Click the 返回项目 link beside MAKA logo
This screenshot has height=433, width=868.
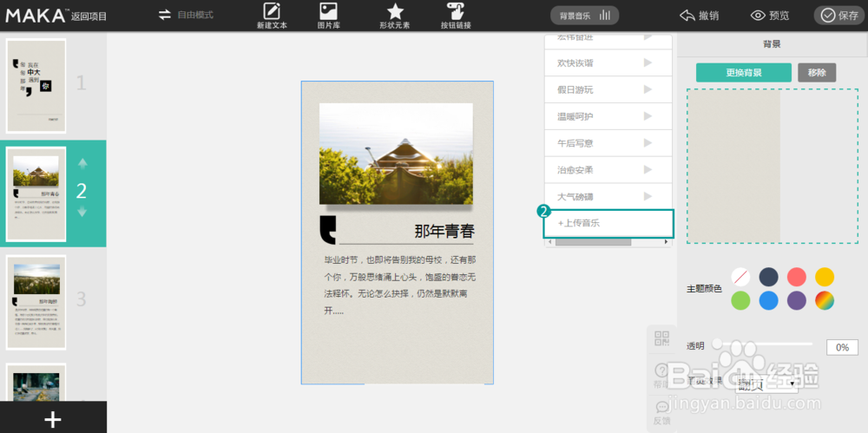tap(89, 16)
